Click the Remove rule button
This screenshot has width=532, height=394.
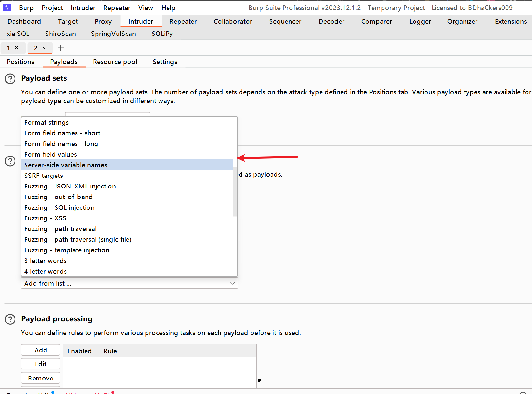pos(40,378)
